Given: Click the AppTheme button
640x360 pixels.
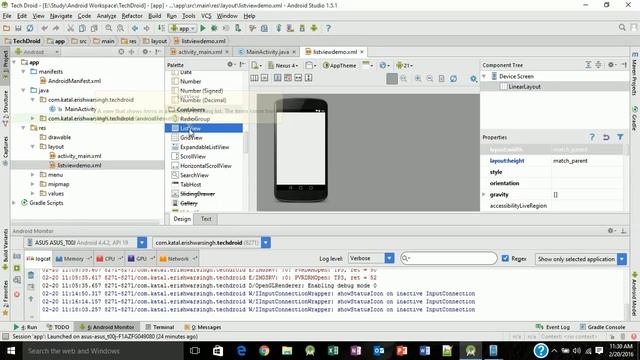Looking at the screenshot, I should 340,65.
